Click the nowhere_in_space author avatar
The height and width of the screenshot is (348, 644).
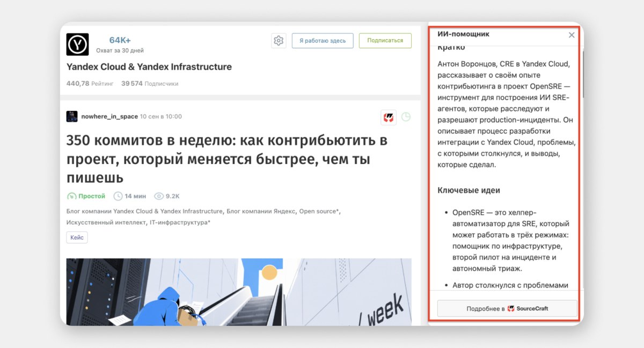[72, 116]
